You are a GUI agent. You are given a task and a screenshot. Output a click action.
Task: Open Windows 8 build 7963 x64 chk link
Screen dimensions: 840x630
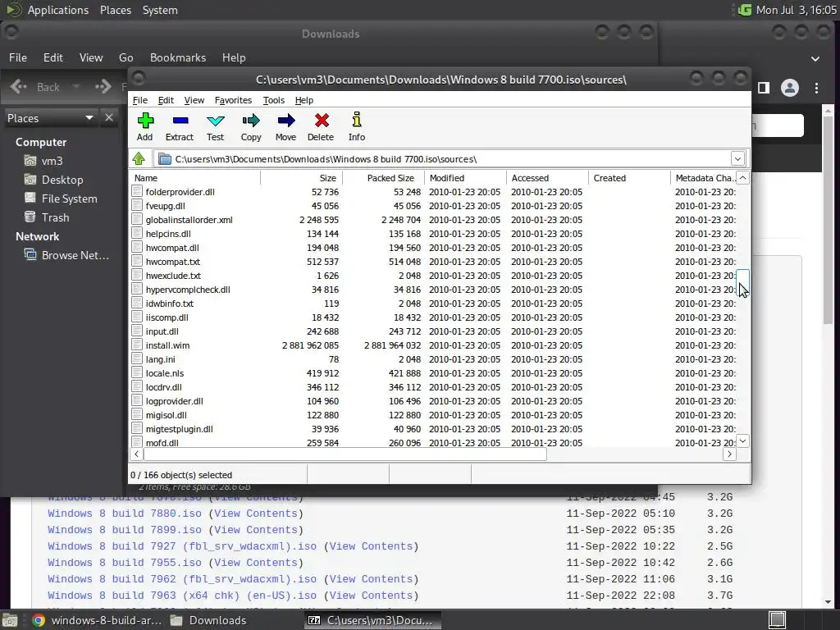(x=182, y=596)
